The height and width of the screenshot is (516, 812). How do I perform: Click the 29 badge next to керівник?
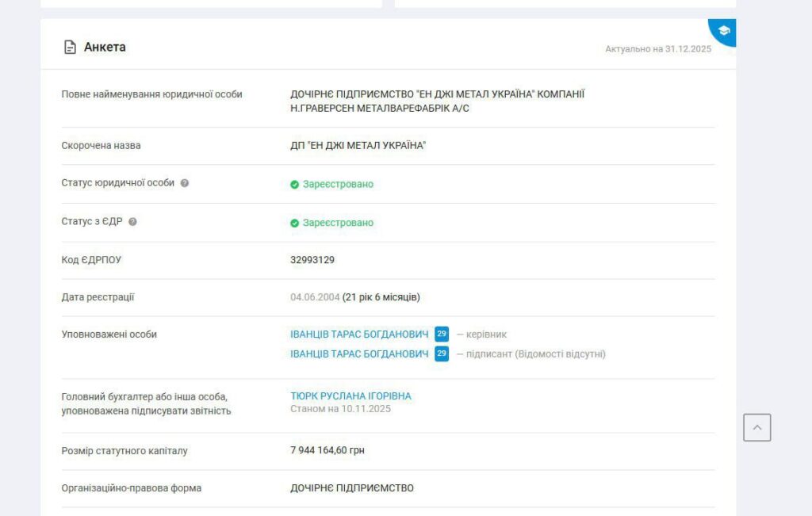pos(442,334)
